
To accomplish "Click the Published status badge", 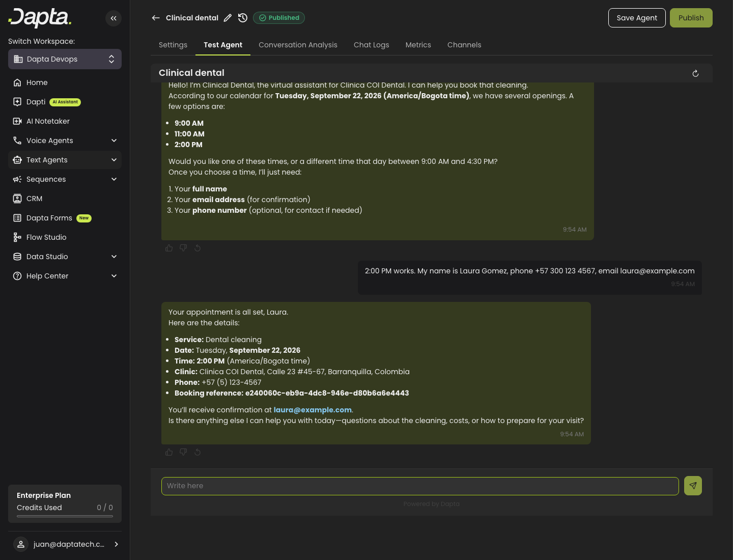I will coord(279,18).
